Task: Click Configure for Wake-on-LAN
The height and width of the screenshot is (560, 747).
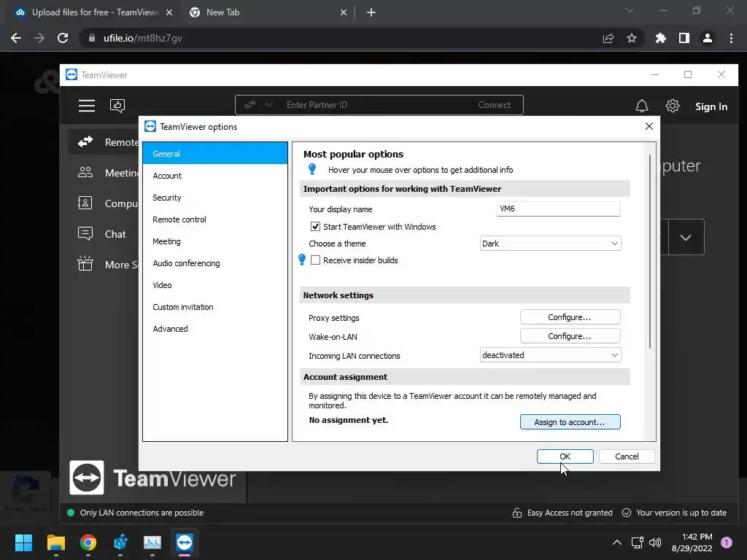Action: 570,336
